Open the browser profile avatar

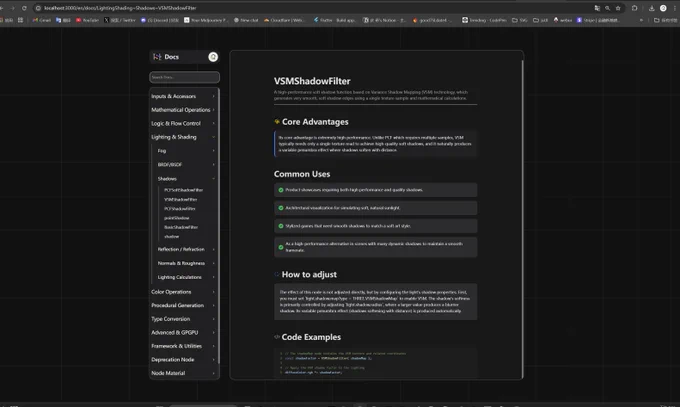[663, 8]
